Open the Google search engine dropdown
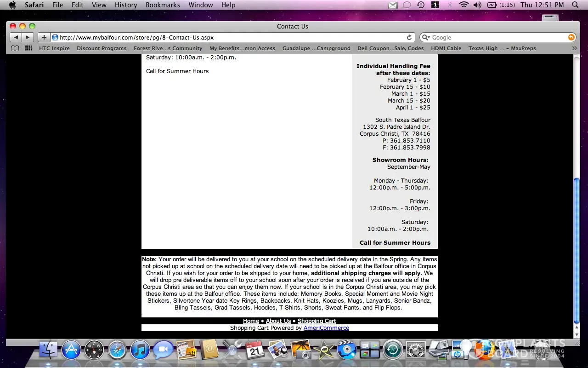The height and width of the screenshot is (368, 588). pos(425,38)
